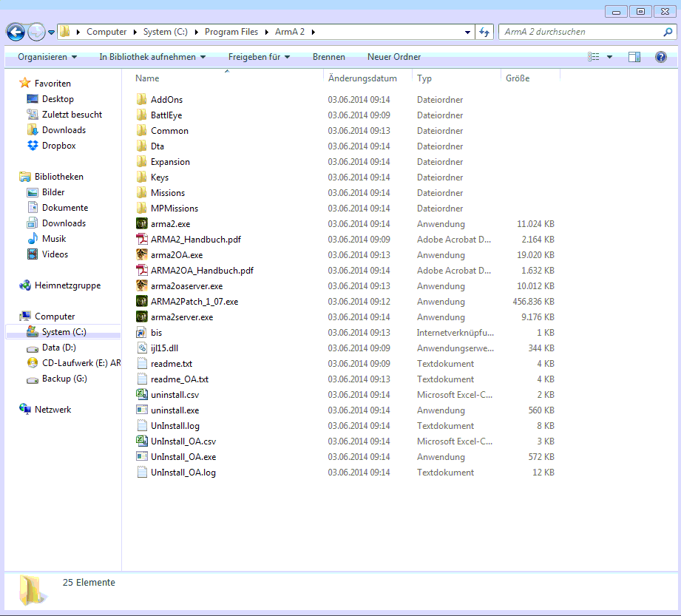The height and width of the screenshot is (616, 681).
Task: Open the address bar history dropdown
Action: click(467, 32)
